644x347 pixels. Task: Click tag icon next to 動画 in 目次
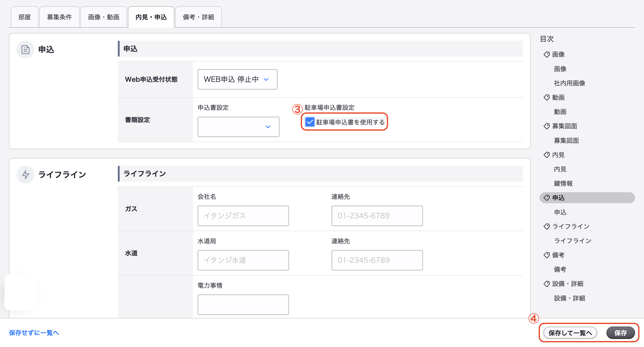click(x=547, y=97)
